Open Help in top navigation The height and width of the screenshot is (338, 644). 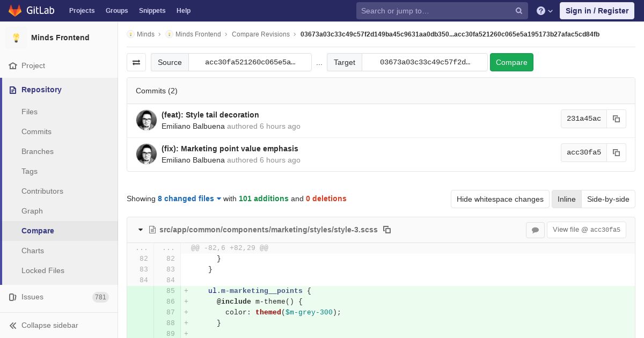[184, 11]
